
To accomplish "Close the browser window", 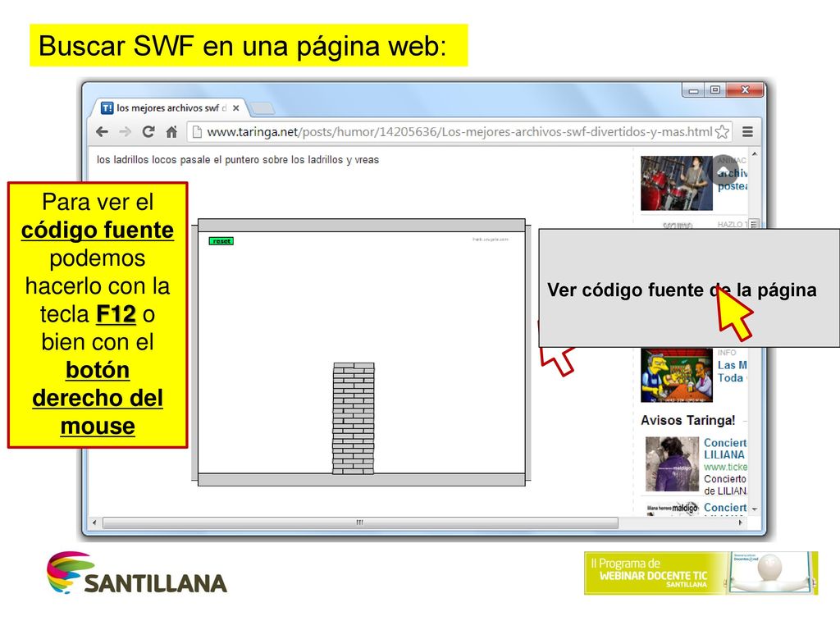I will coord(745,90).
